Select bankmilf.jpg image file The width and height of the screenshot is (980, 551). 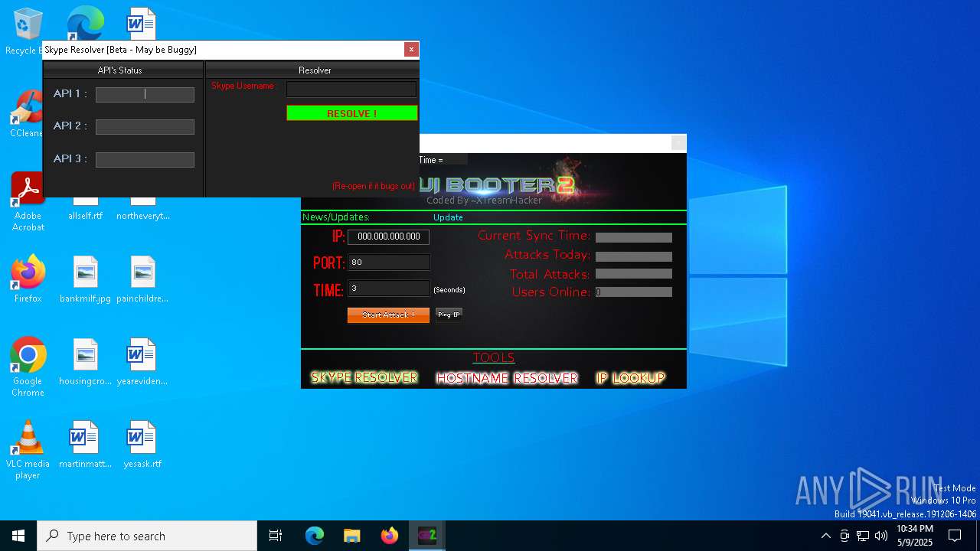[85, 279]
